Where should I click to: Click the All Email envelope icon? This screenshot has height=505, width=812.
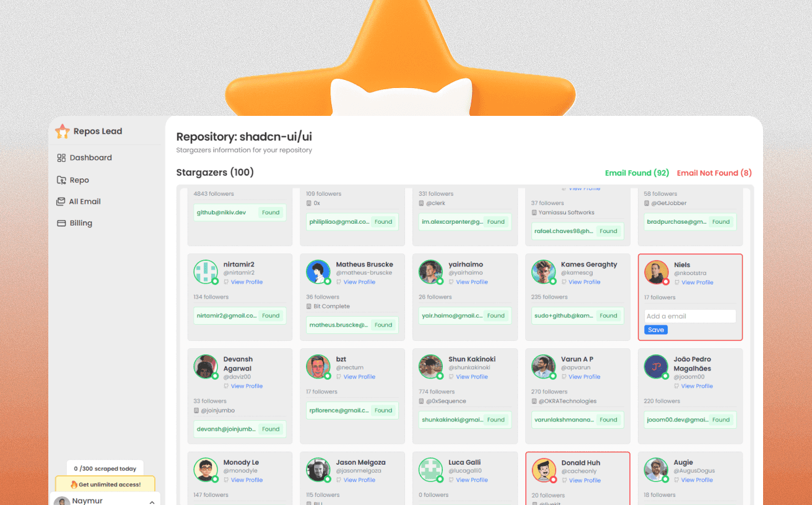(x=61, y=201)
